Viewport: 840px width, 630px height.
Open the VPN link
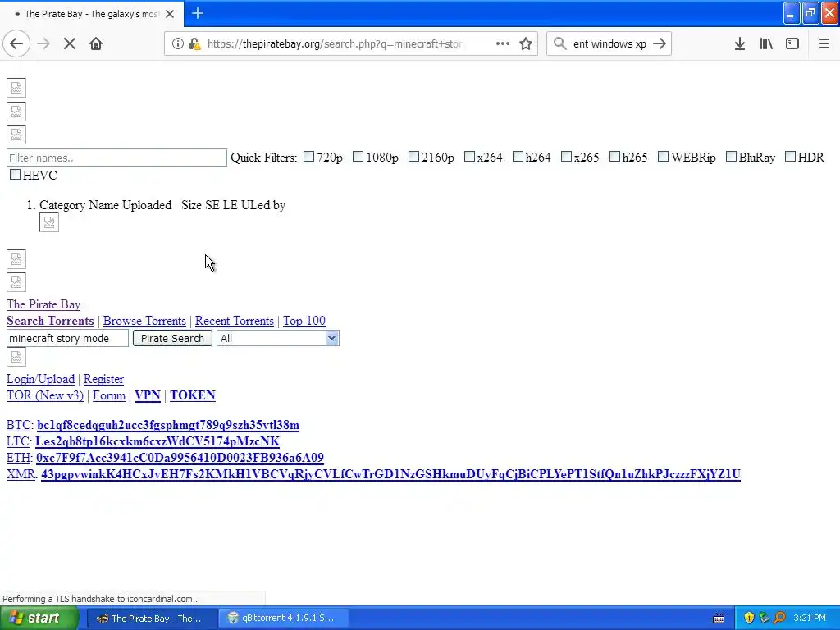coord(148,395)
